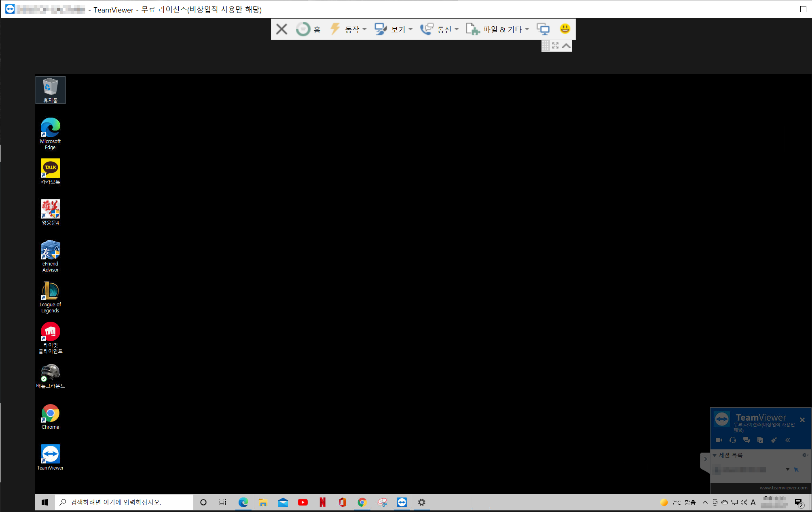The height and width of the screenshot is (512, 812).
Task: Enter full screen via the expand arrows icon
Action: pos(555,46)
